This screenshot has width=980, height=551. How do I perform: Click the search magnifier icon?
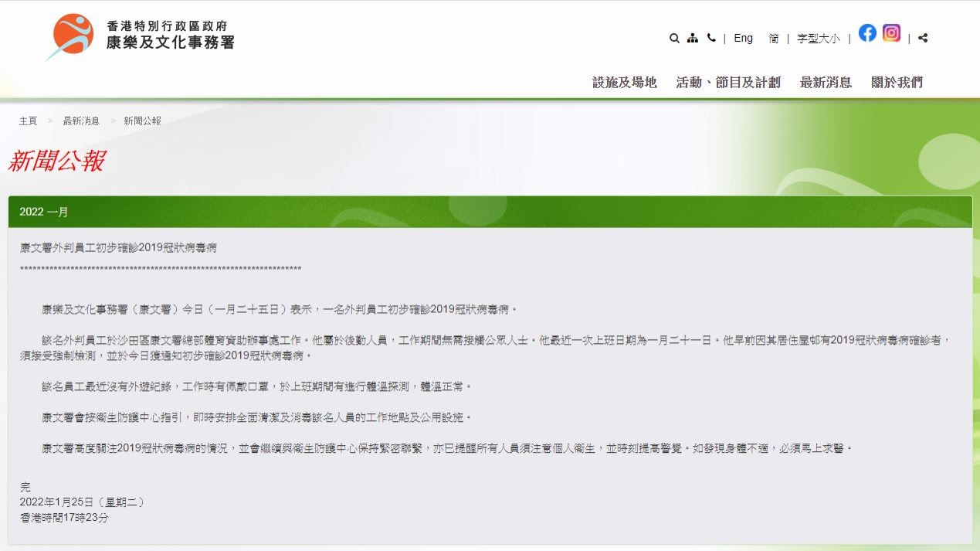(x=674, y=38)
